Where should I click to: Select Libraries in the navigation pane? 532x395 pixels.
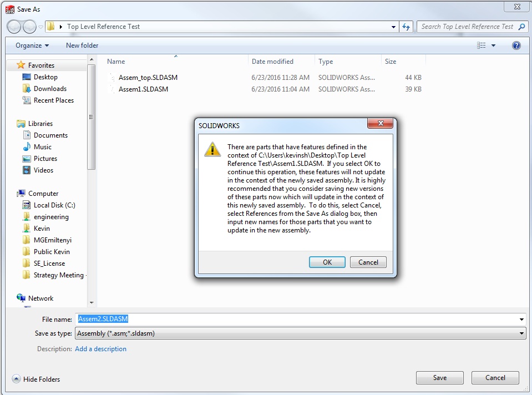coord(40,124)
